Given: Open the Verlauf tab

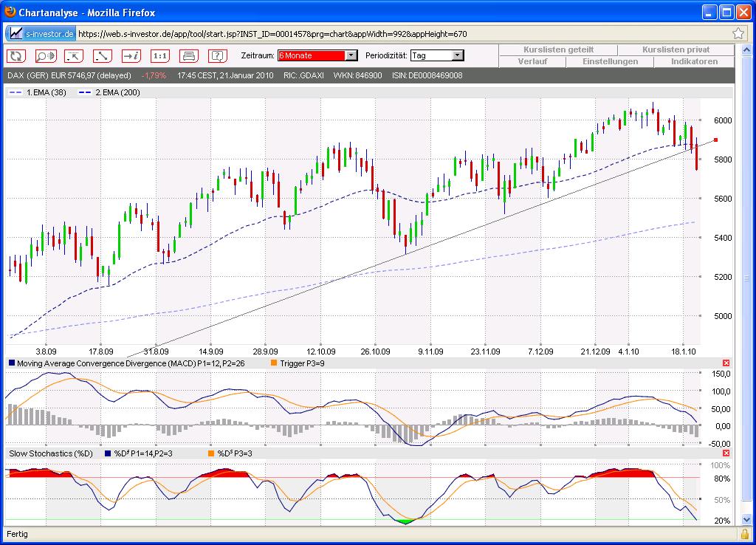Looking at the screenshot, I should (x=533, y=62).
